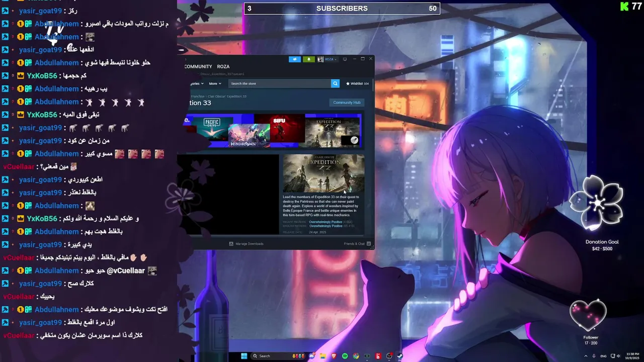Open the ROZA profile menu in Steam nav
This screenshot has width=644, height=362.
pos(223,66)
